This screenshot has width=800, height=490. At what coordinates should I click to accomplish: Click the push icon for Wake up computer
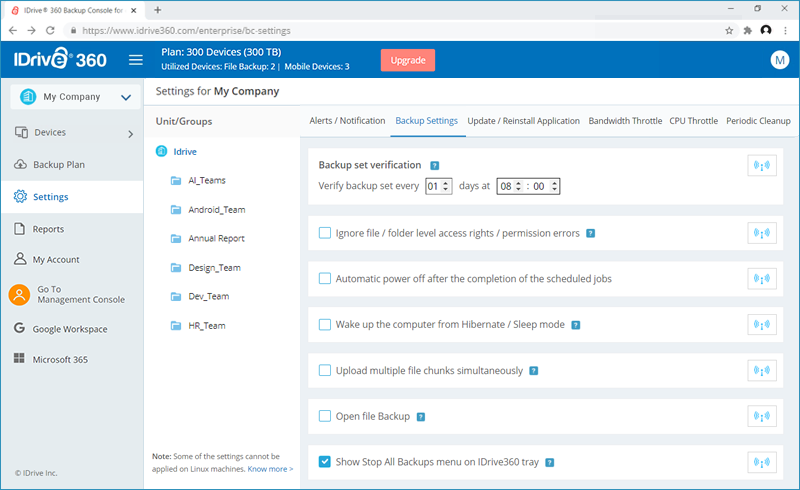[762, 325]
